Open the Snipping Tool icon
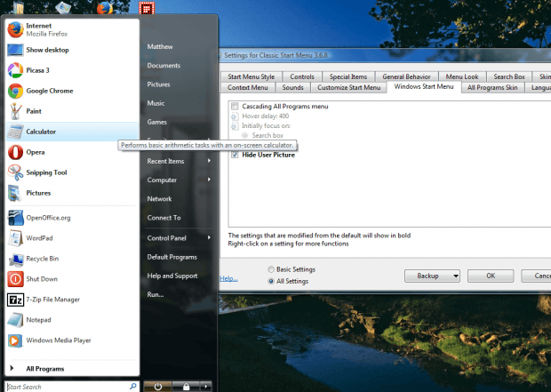Image resolution: width=551 pixels, height=392 pixels. 15,172
